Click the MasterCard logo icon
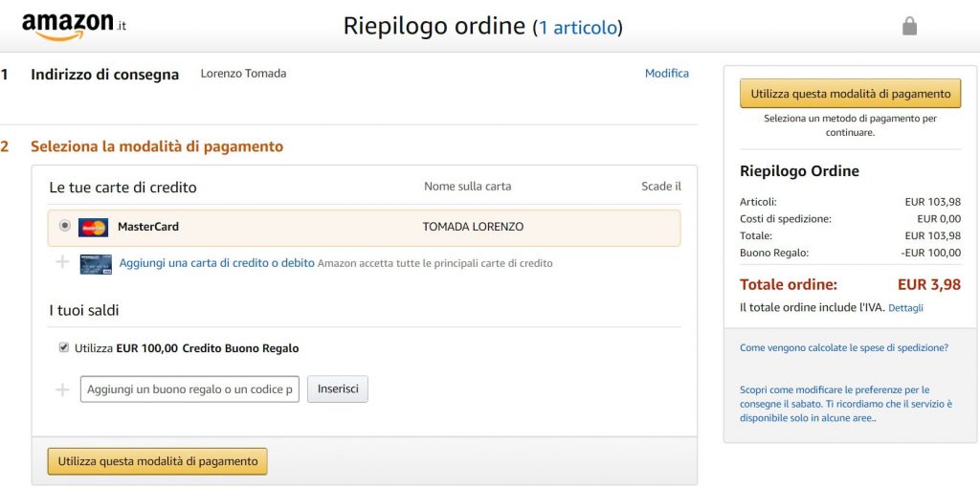The height and width of the screenshot is (488, 980). (x=93, y=228)
